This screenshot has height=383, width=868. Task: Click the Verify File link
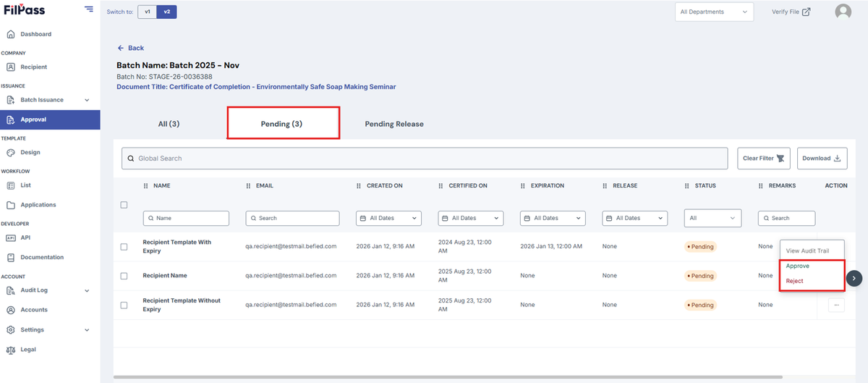coord(791,12)
